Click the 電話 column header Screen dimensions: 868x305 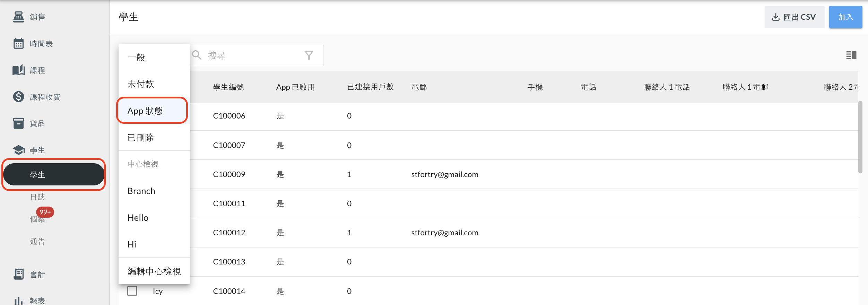(589, 87)
